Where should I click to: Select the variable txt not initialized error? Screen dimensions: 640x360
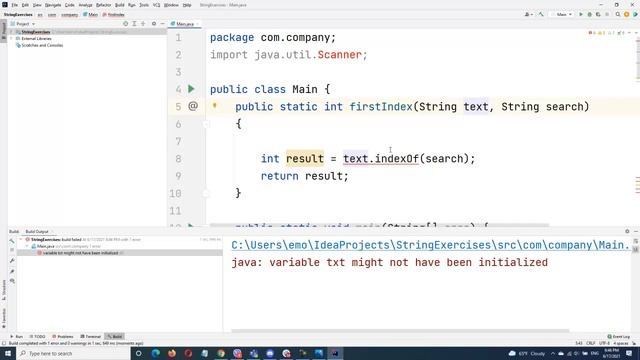tap(80, 253)
